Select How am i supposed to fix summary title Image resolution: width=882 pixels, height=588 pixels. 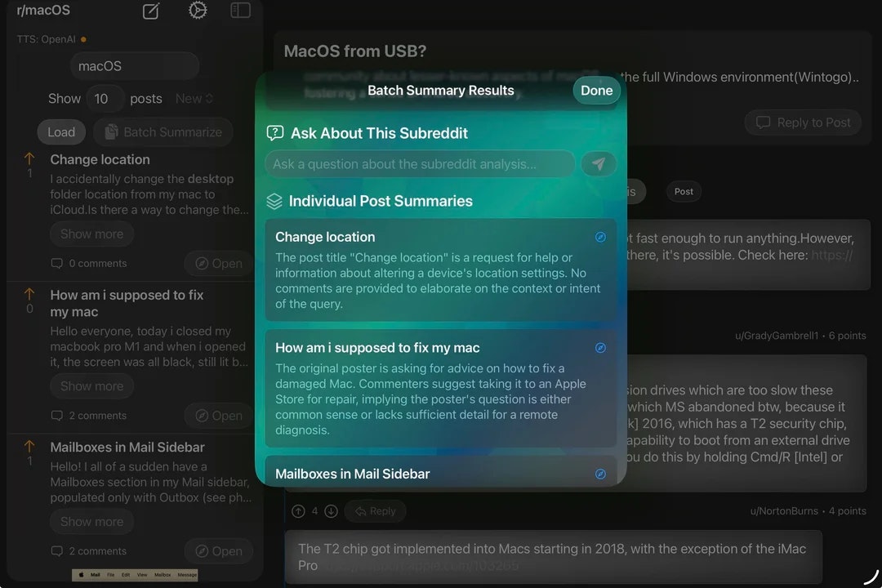[377, 348]
